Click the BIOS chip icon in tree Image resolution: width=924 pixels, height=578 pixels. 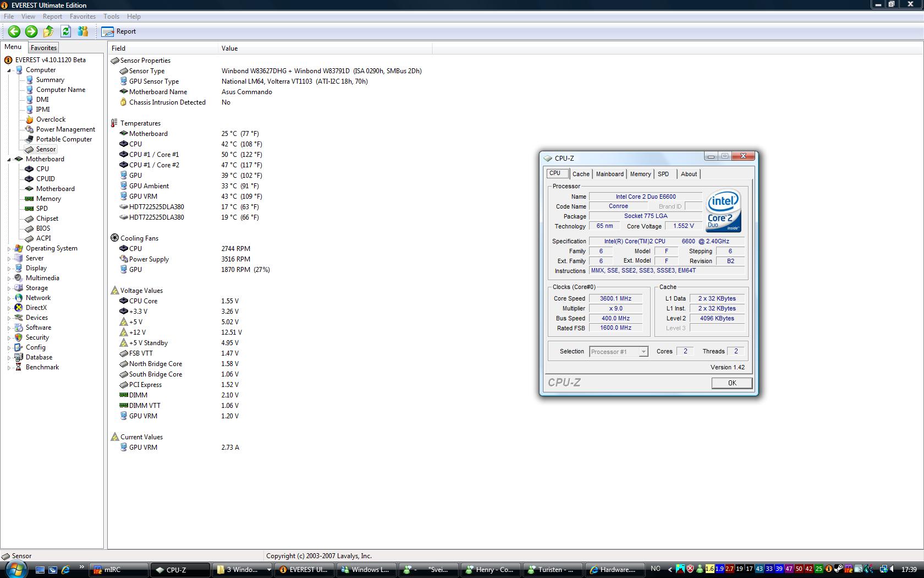pos(29,228)
